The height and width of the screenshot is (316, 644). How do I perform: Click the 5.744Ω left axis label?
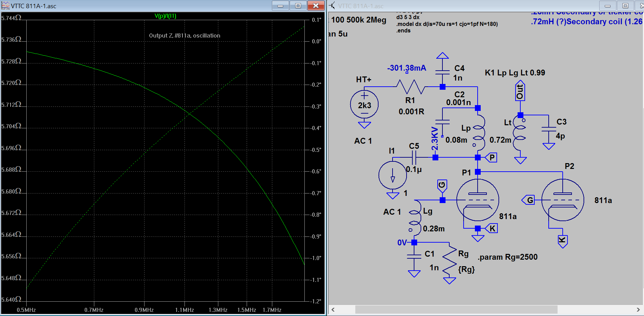pos(11,18)
